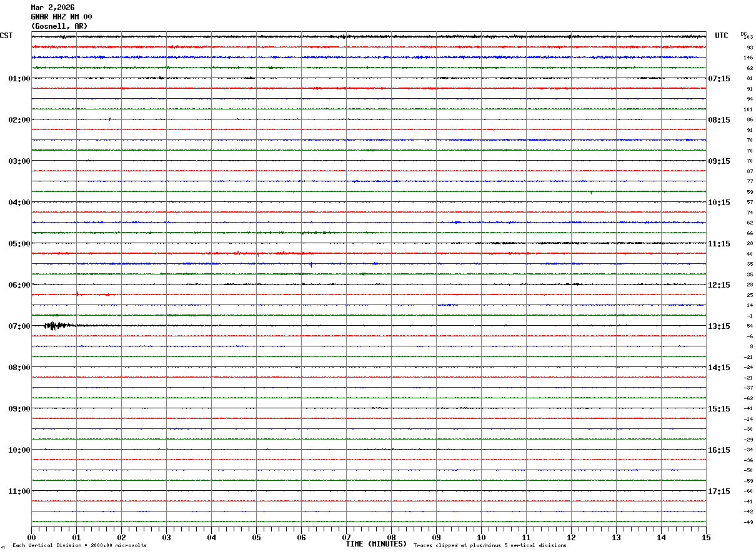Select the '09:00' CST hour label
Image resolution: width=756 pixels, height=554 pixels.
coord(19,409)
